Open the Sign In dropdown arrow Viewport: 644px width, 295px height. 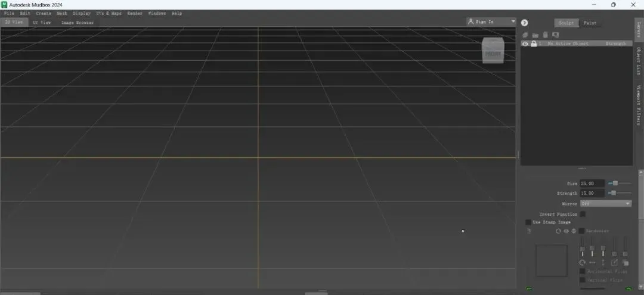[513, 21]
